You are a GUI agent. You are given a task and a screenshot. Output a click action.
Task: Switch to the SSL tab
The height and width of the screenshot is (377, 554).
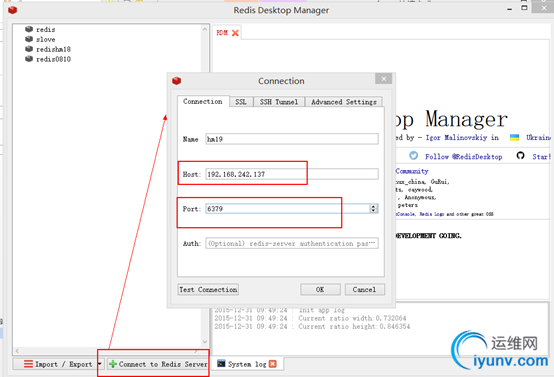(241, 102)
